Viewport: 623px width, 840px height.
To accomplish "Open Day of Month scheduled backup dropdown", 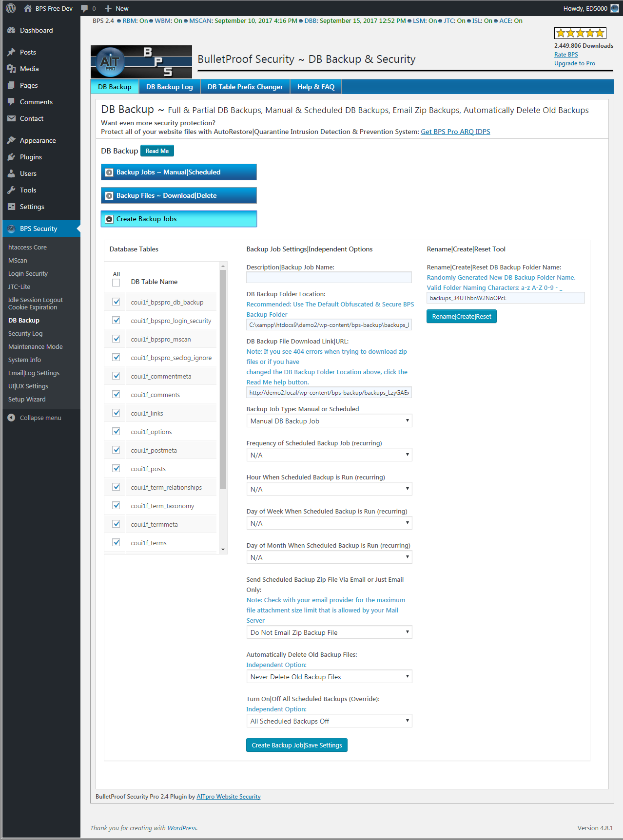I will 329,557.
